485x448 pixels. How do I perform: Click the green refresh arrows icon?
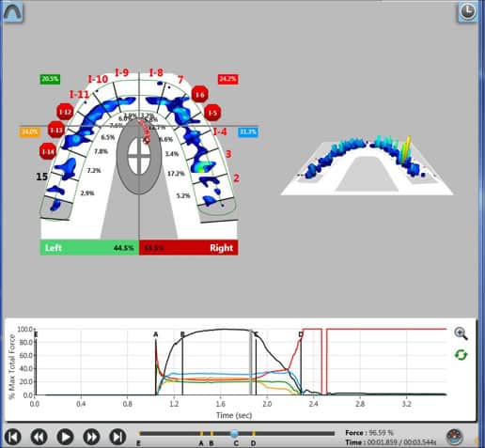tap(461, 355)
